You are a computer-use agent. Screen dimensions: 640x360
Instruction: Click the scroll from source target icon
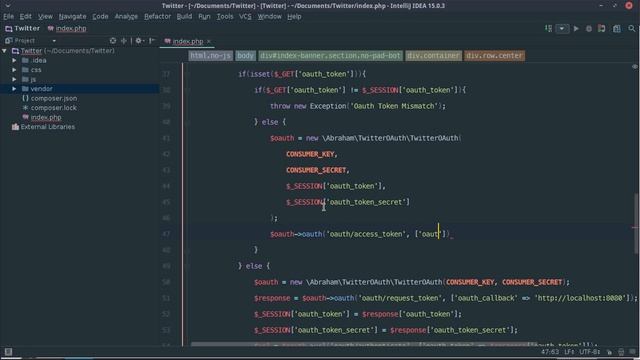tap(113, 40)
